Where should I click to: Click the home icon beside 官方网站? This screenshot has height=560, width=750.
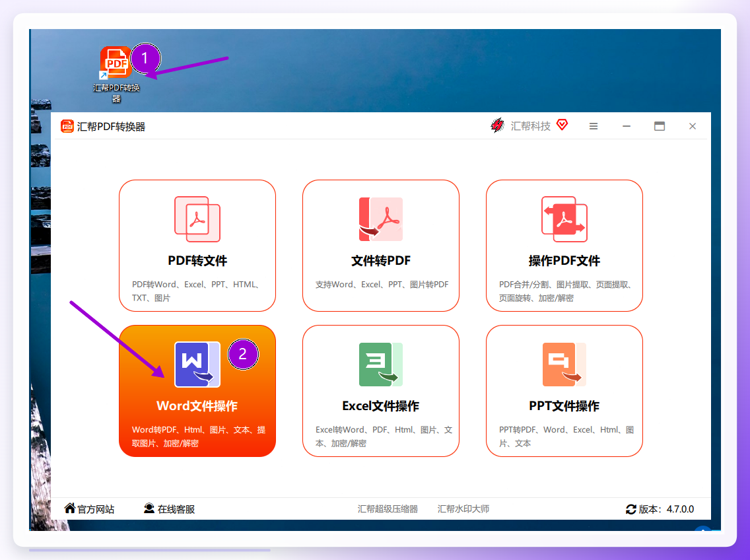click(70, 508)
